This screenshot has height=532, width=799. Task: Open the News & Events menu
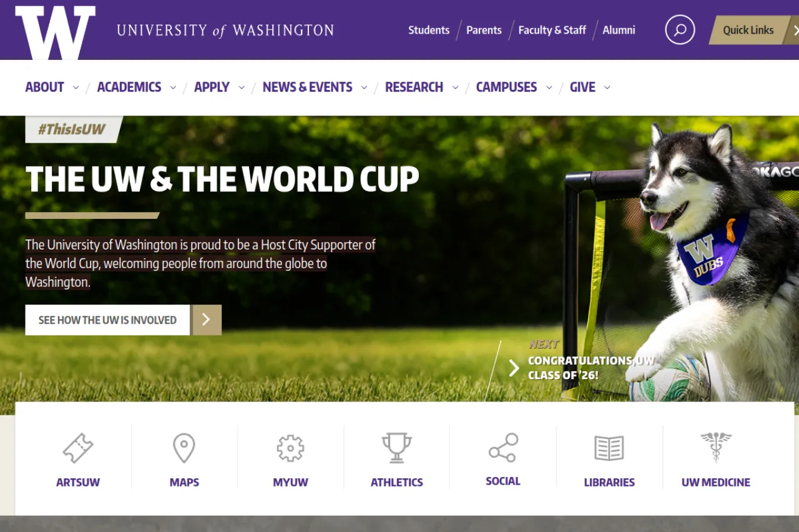(x=308, y=87)
